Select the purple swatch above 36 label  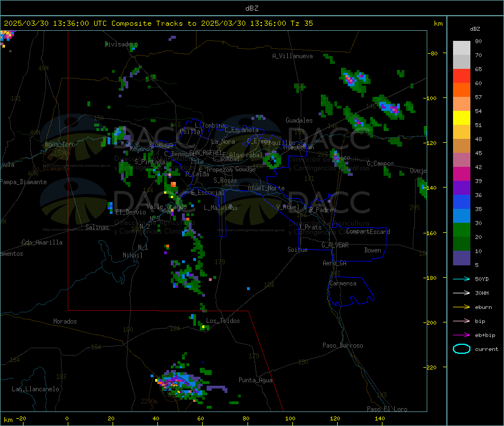click(x=461, y=188)
